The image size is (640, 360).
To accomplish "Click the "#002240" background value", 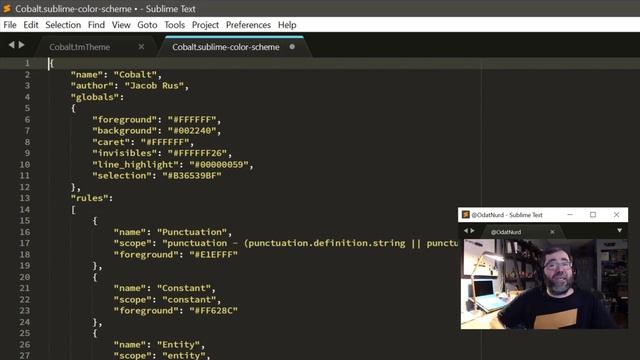I will (x=191, y=131).
